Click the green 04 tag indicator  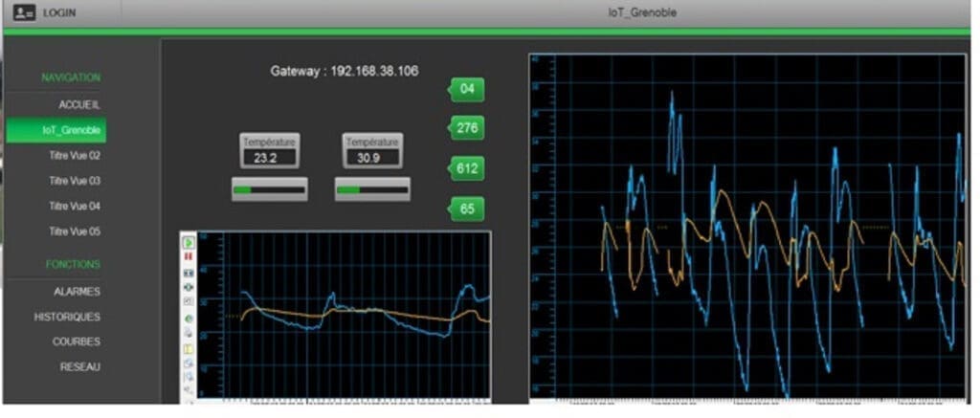pos(467,90)
